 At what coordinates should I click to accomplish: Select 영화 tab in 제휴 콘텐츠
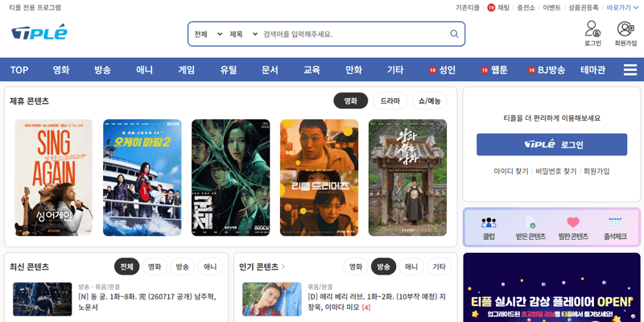(x=350, y=101)
